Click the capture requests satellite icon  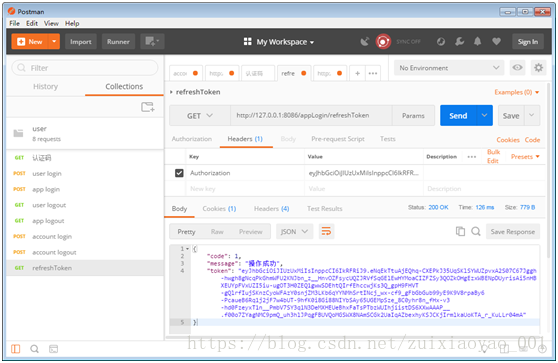(x=364, y=42)
